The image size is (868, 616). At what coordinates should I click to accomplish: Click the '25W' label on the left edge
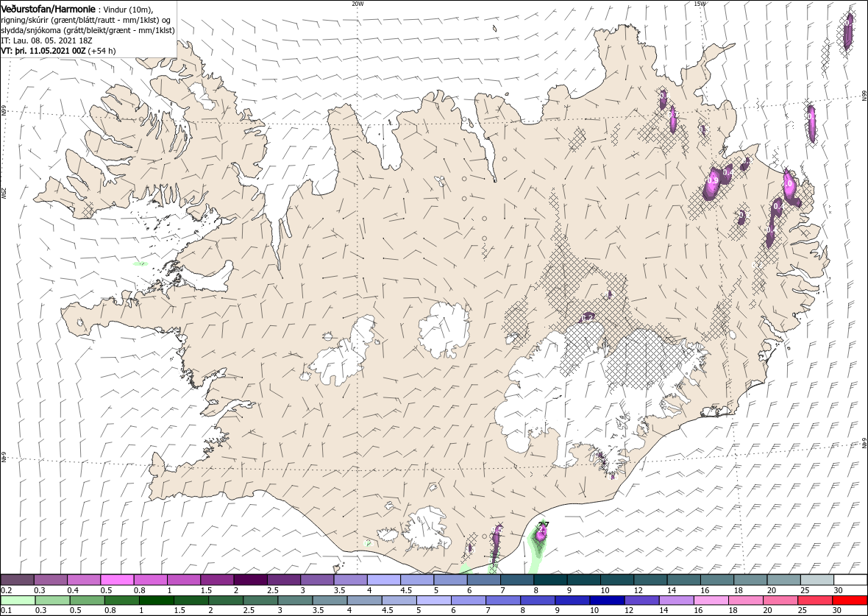pyautogui.click(x=4, y=194)
